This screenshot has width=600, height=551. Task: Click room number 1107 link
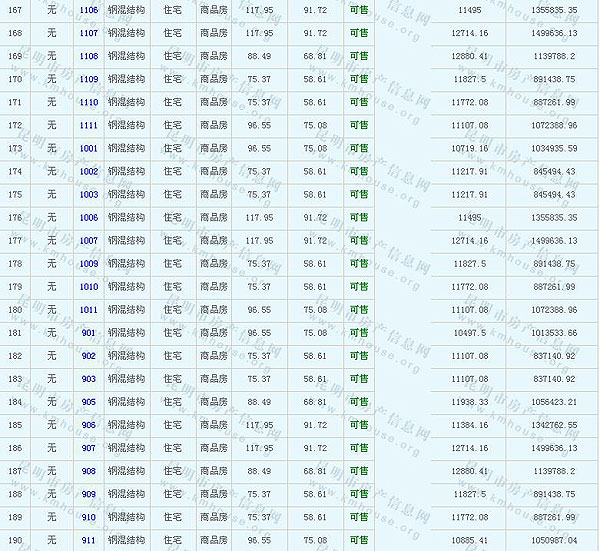89,33
